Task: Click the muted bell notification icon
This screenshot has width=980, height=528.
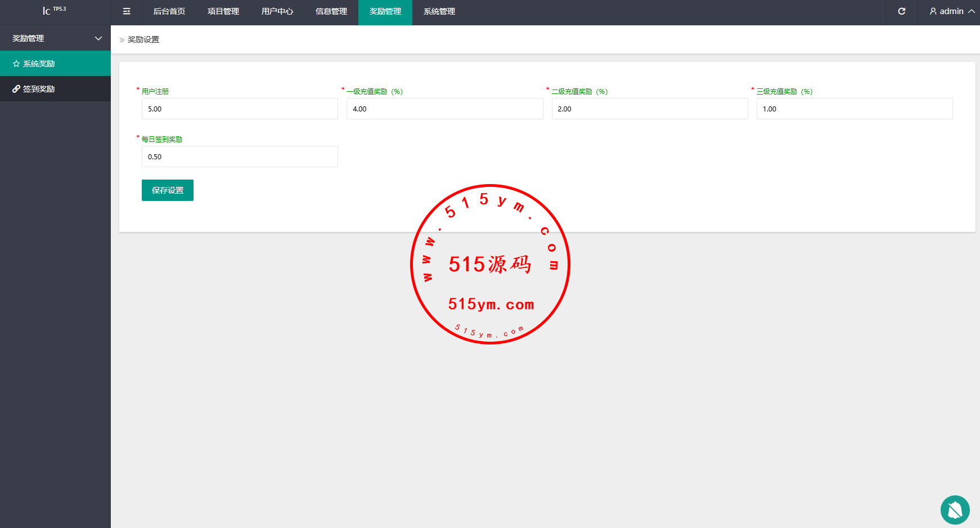Action: tap(955, 510)
